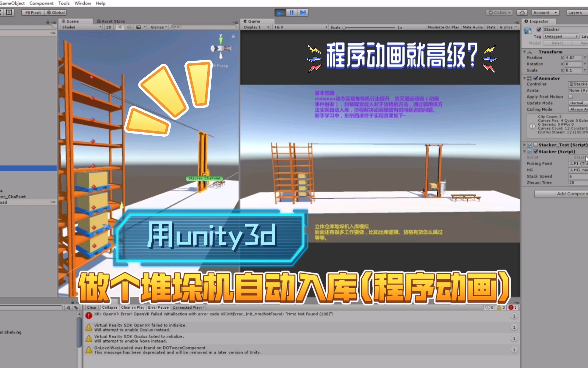Toggle the scene lighting icon in Scene view
The height and width of the screenshot is (368, 588).
click(120, 27)
